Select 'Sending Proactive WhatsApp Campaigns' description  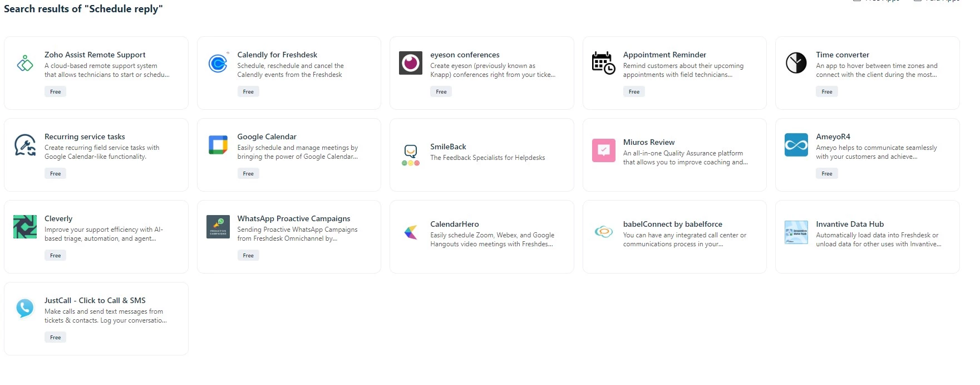click(298, 230)
